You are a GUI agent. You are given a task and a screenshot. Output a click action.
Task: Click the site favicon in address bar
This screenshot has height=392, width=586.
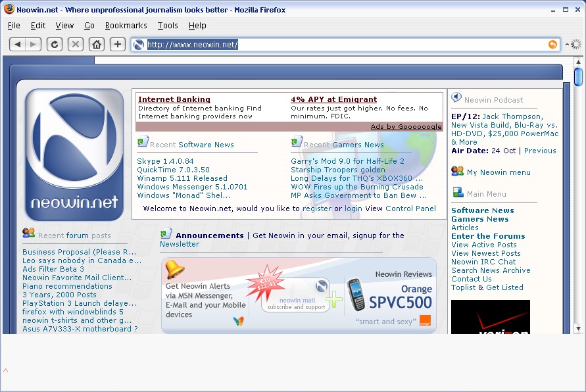click(139, 45)
